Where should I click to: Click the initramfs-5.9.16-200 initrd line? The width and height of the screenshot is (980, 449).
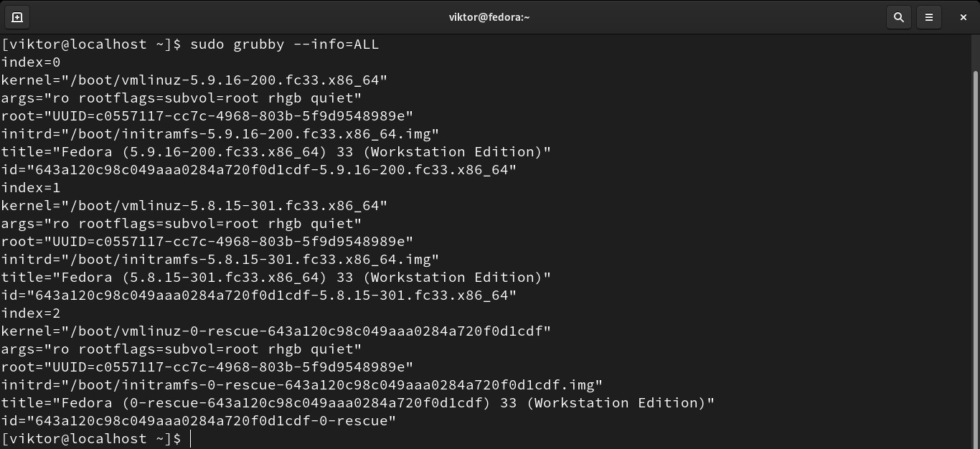click(220, 134)
